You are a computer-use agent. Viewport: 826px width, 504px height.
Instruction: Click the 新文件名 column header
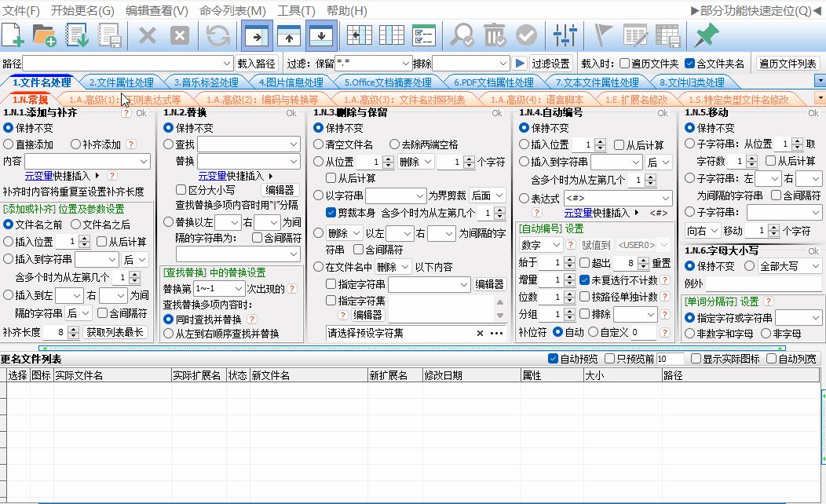point(308,375)
